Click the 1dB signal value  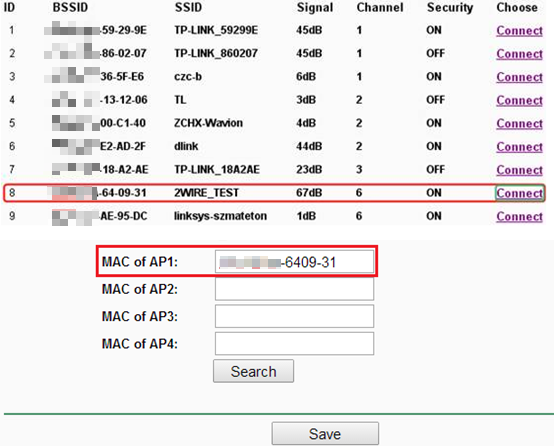coord(306,216)
